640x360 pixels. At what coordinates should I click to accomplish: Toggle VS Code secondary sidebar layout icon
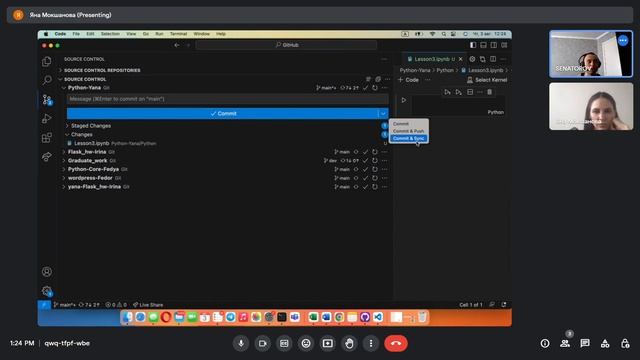tap(494, 45)
